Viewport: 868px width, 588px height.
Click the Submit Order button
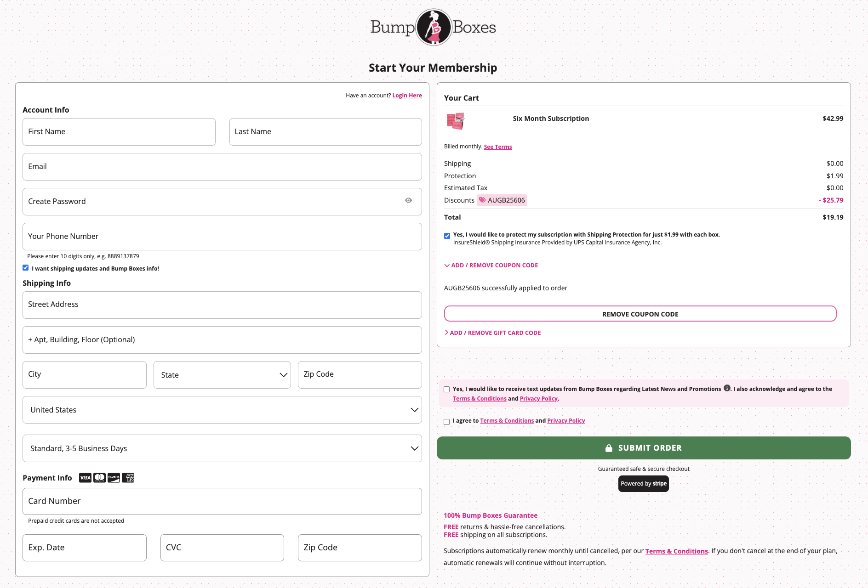coord(644,448)
